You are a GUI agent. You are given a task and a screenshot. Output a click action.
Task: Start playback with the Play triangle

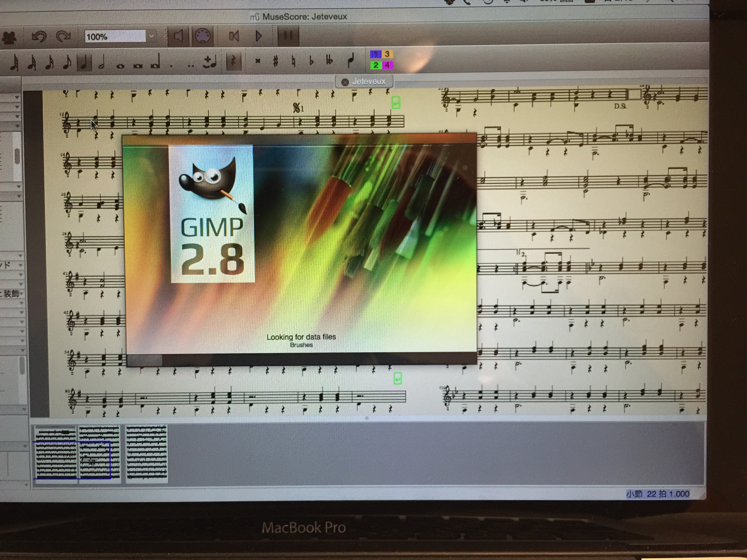258,36
